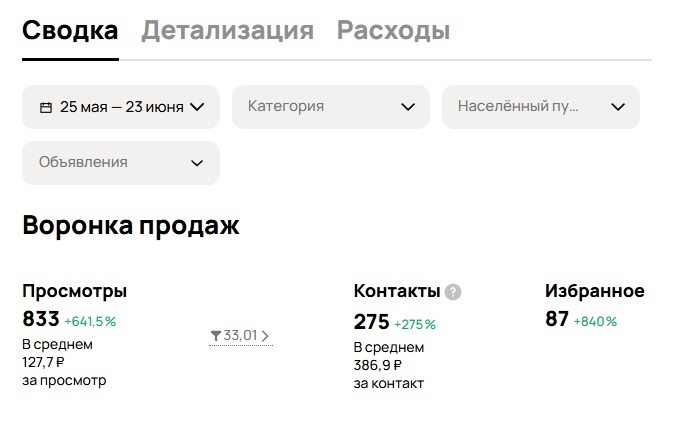Click the calendar icon in date filter

(x=46, y=107)
